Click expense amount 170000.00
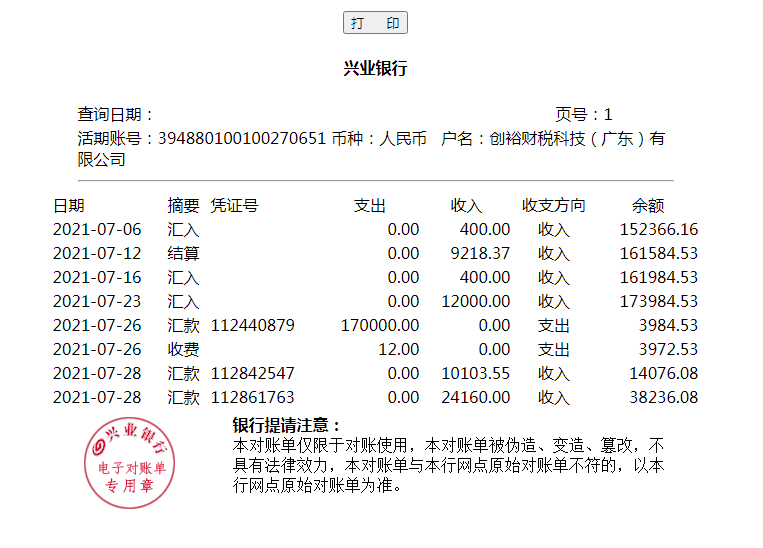 (x=380, y=325)
